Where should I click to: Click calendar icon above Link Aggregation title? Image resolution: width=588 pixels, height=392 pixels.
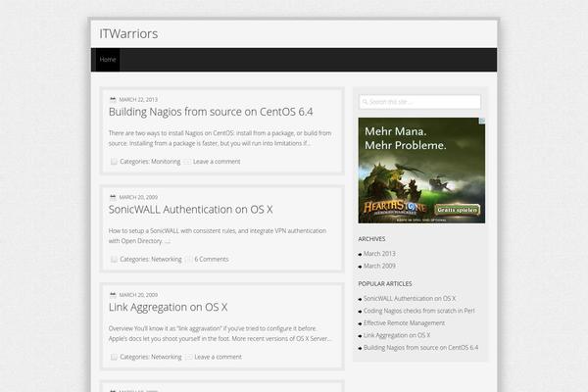pos(113,294)
